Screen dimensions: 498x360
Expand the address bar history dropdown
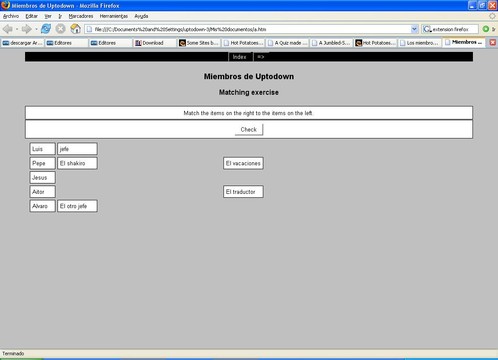pyautogui.click(x=414, y=29)
